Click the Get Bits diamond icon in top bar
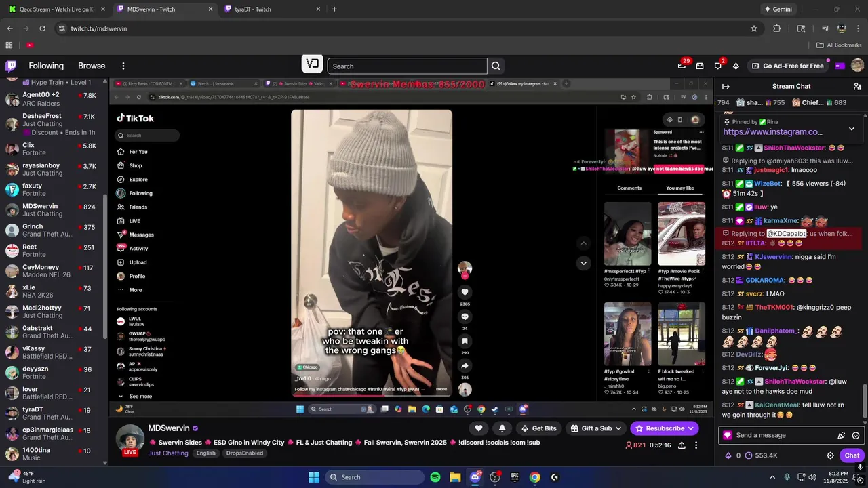The height and width of the screenshot is (488, 868). click(736, 66)
